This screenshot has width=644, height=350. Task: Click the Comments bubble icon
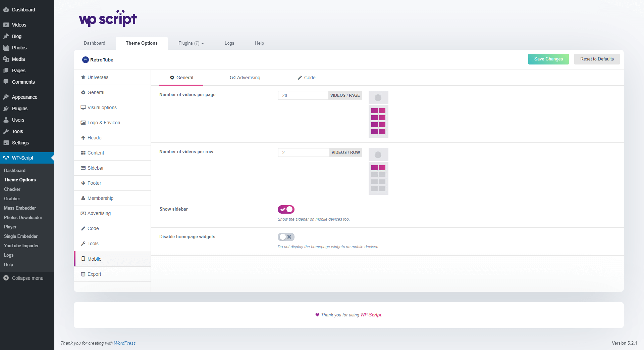click(6, 82)
